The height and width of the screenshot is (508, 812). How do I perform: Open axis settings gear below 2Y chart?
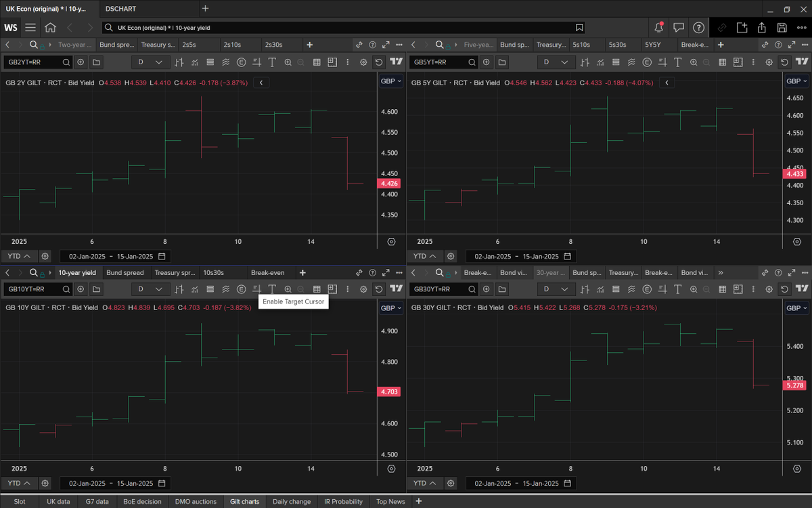pos(391,242)
